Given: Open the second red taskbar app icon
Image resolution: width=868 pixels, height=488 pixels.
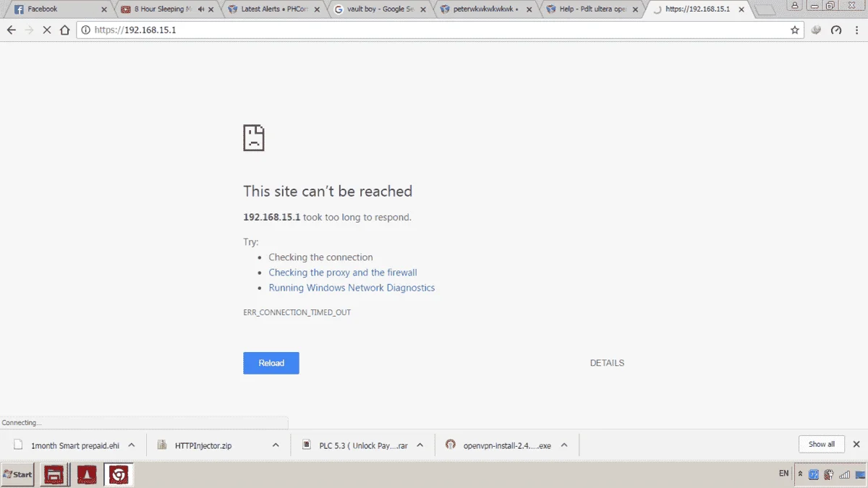Looking at the screenshot, I should coord(87,474).
